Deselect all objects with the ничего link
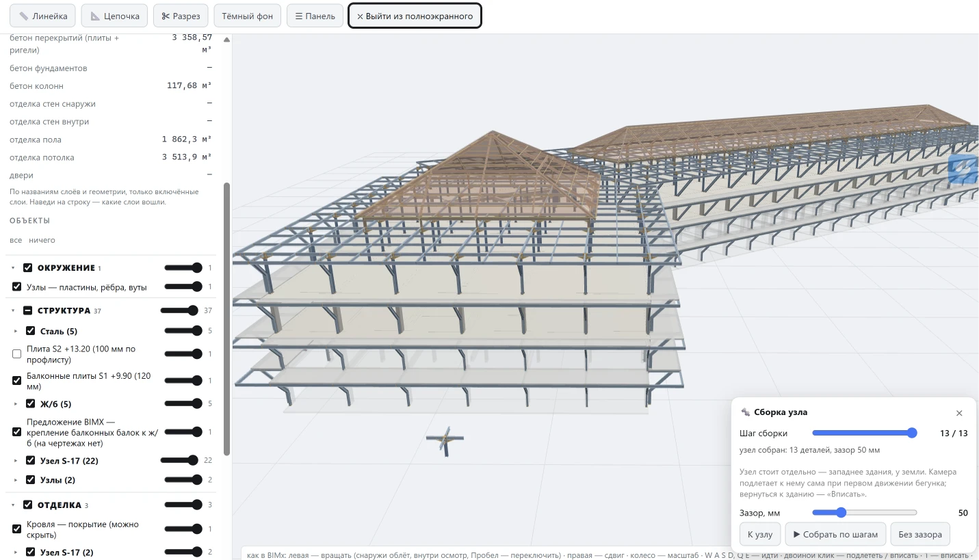This screenshot has width=979, height=560. coord(42,240)
